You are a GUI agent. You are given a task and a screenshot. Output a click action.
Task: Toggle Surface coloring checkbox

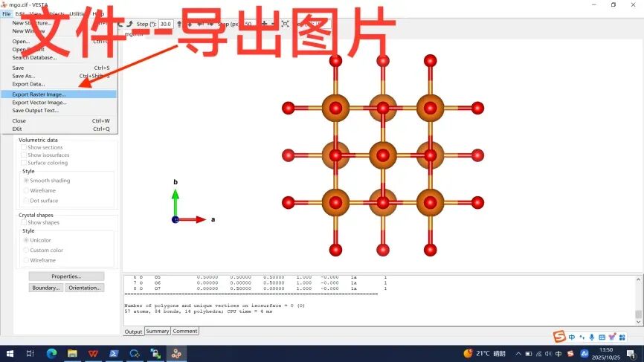[x=24, y=163]
